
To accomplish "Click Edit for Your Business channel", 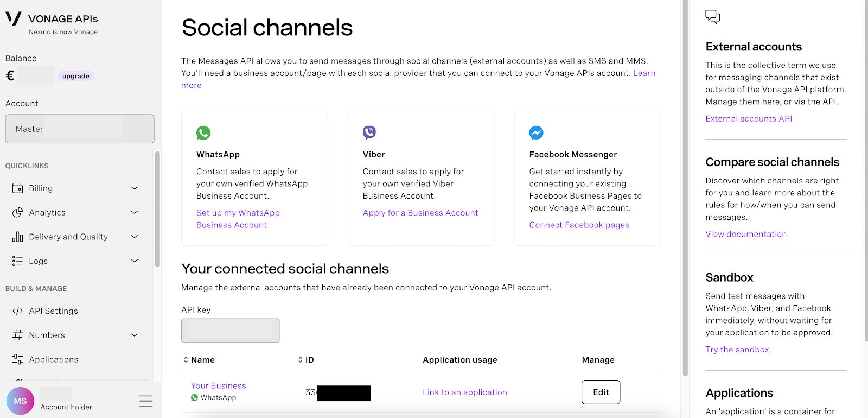I will (601, 392).
